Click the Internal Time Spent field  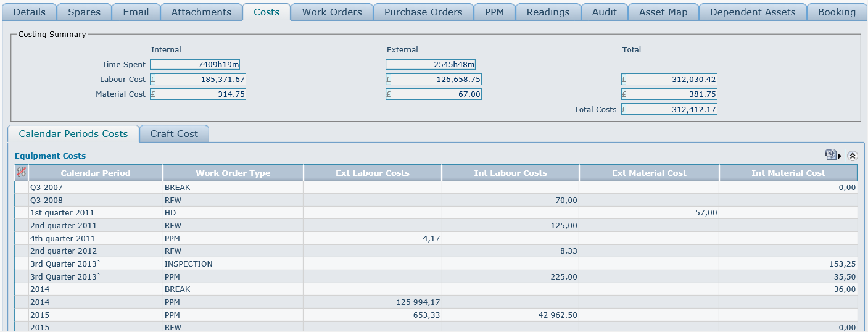pos(195,65)
